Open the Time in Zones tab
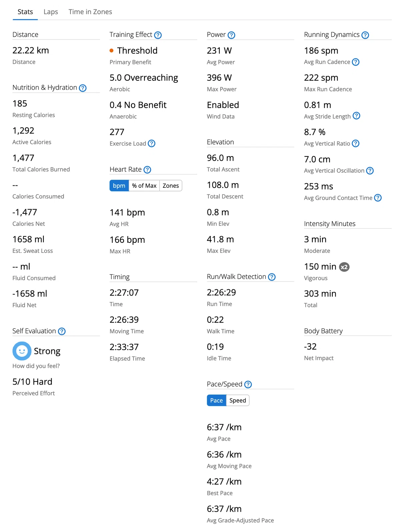 point(90,12)
